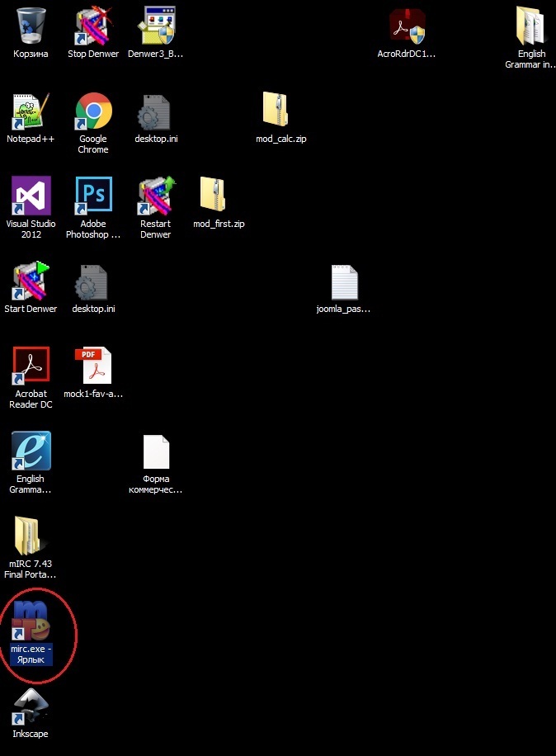Image resolution: width=556 pixels, height=756 pixels.
Task: Click the Stop Denwer shortcut
Action: pyautogui.click(x=93, y=26)
